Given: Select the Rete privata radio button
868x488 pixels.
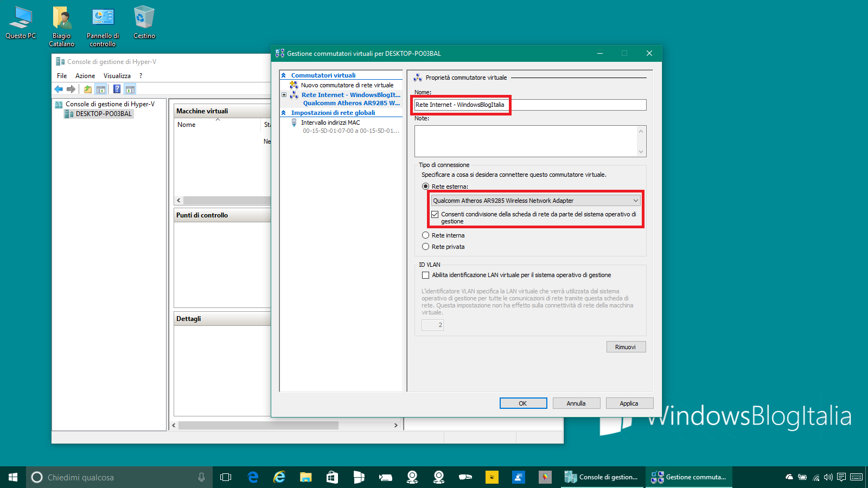Looking at the screenshot, I should (425, 247).
